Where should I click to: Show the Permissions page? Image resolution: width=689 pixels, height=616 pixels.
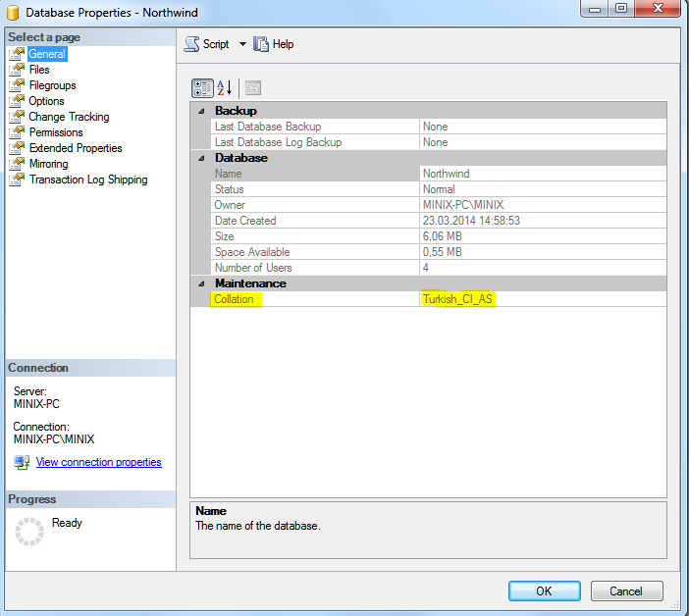point(56,132)
